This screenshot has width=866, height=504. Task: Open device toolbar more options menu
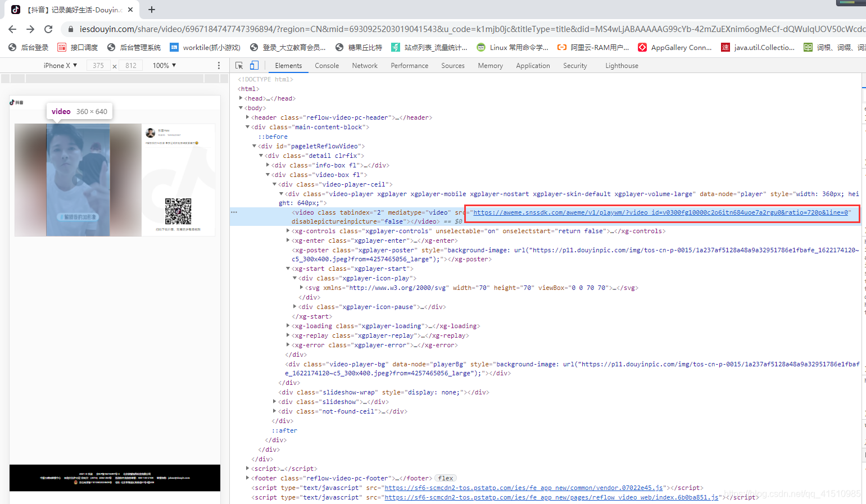click(219, 66)
